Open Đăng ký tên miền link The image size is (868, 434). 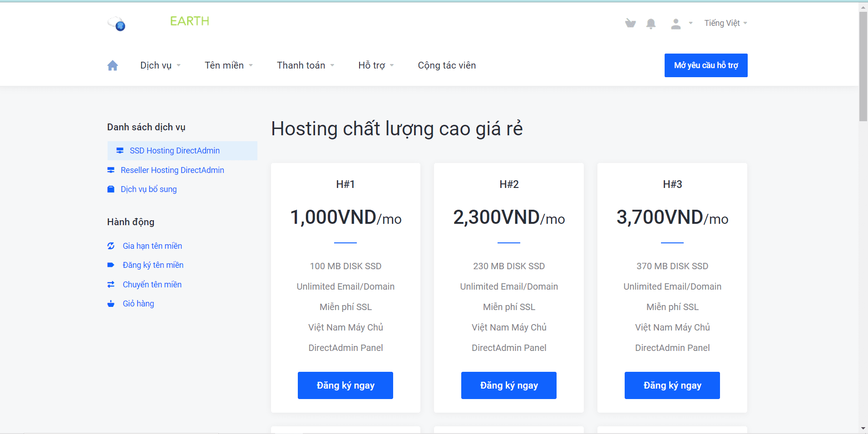(x=153, y=265)
